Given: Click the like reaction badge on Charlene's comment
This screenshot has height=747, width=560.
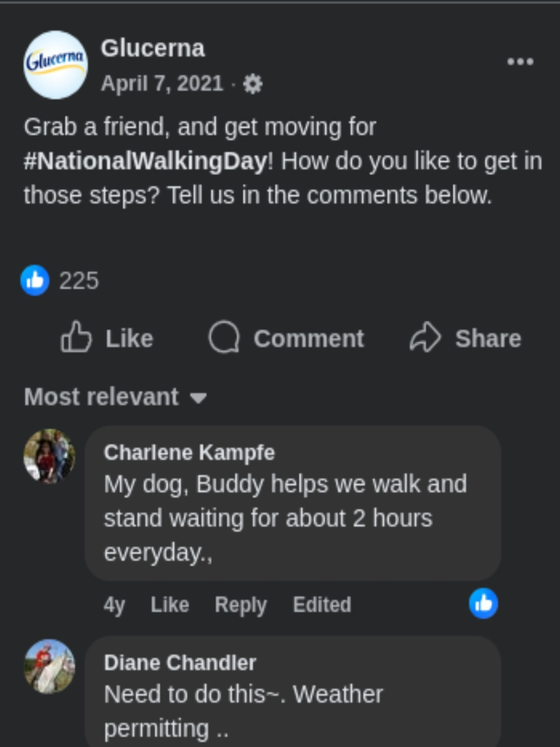Looking at the screenshot, I should pos(483,603).
